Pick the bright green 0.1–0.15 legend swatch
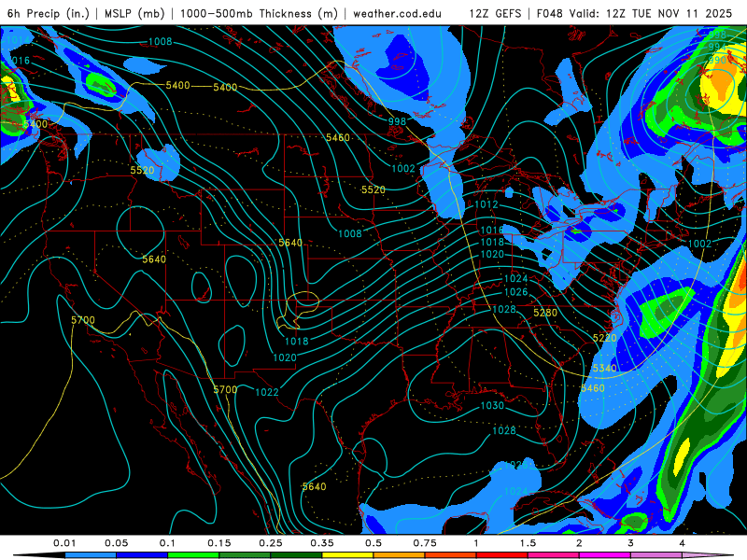747x560 pixels. (x=193, y=555)
